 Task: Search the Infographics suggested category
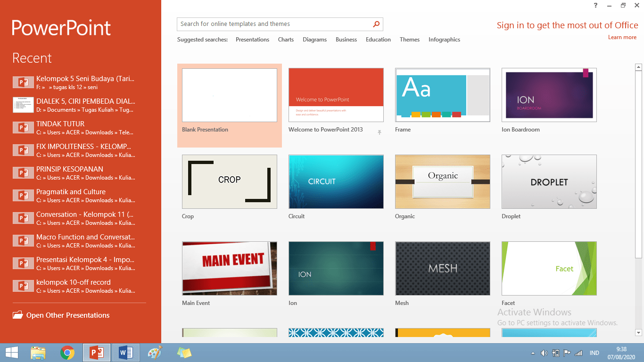click(444, 40)
